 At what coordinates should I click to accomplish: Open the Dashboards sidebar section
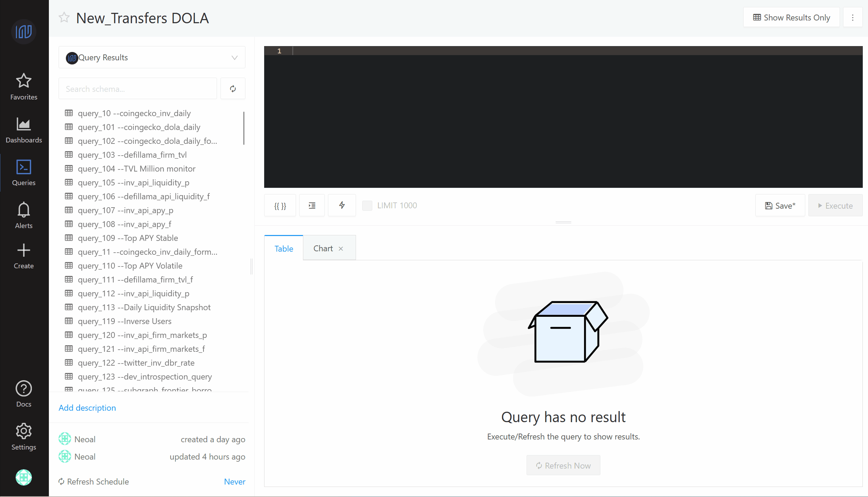tap(24, 130)
